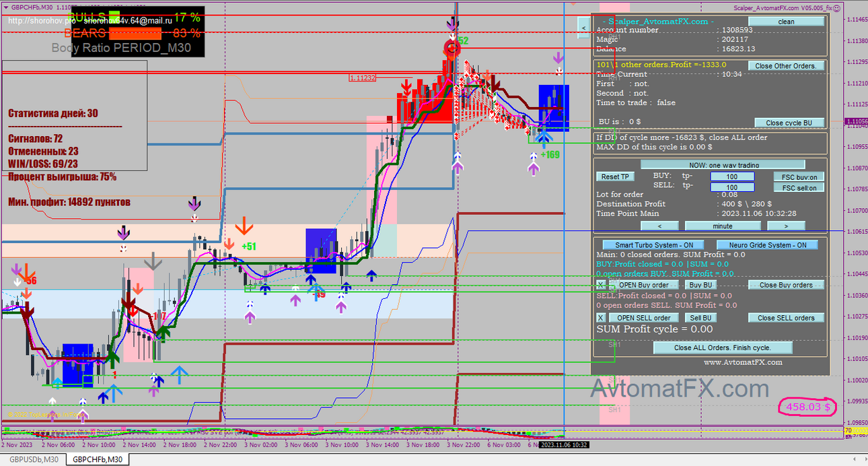Click the SELL tp- input field
Screen dimensions: 868x466
[x=732, y=187]
